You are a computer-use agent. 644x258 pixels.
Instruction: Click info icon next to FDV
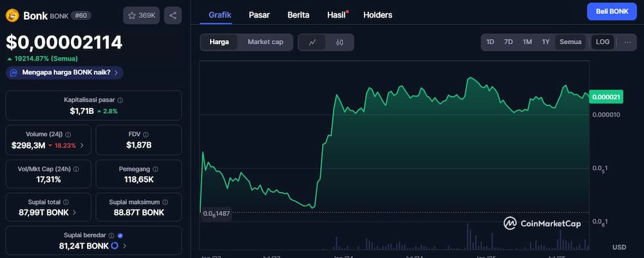click(x=146, y=134)
